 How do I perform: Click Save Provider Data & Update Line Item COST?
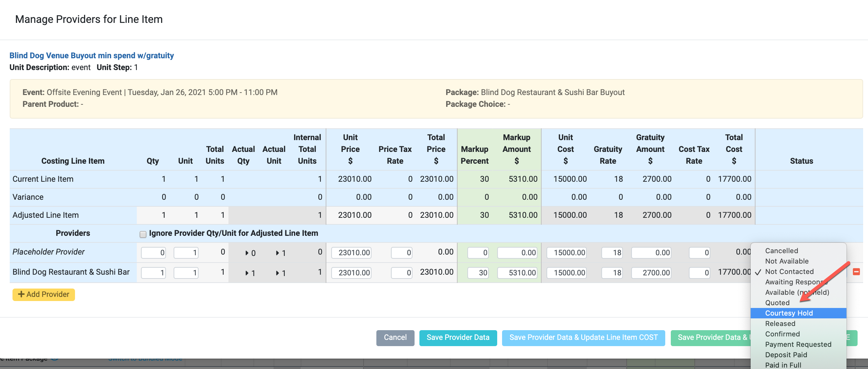point(583,338)
